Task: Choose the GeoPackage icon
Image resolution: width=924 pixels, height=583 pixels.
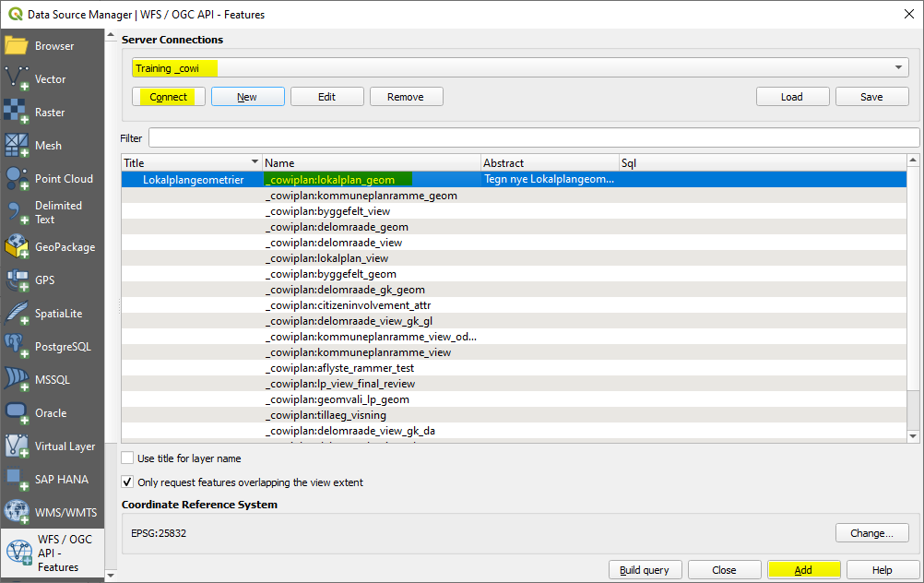Action: pos(17,246)
